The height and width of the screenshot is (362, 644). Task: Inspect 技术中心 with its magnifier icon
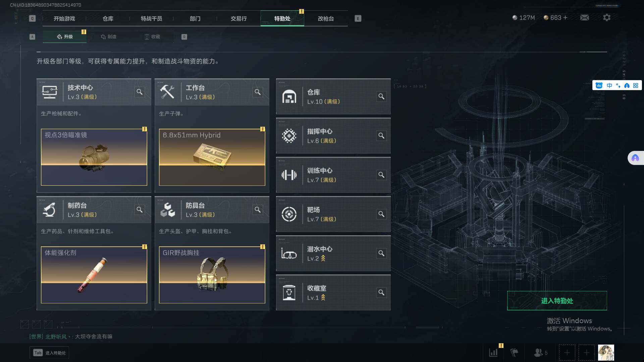click(x=140, y=92)
